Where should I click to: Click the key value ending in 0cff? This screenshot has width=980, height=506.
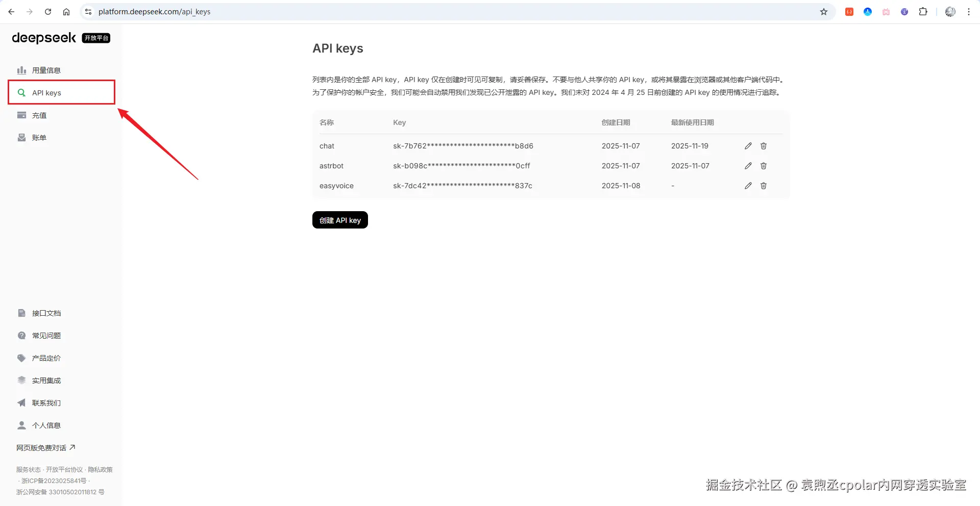(x=461, y=166)
